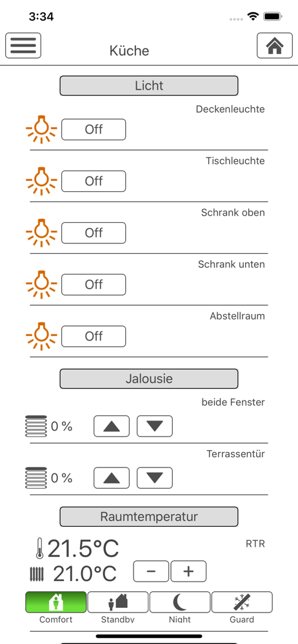Activate Guard frost protection mode
298x644 pixels.
(x=242, y=602)
